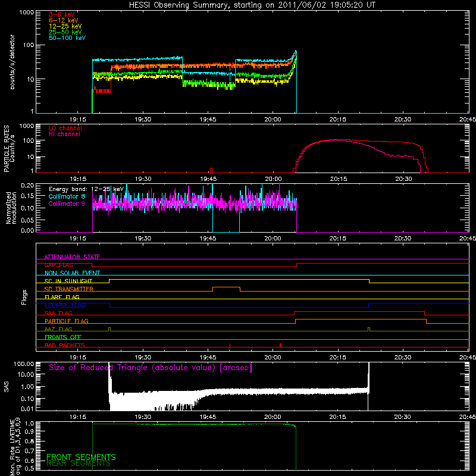Click the first AA7_FLAG spike near 19:22
476x476 pixels.
(x=109, y=329)
